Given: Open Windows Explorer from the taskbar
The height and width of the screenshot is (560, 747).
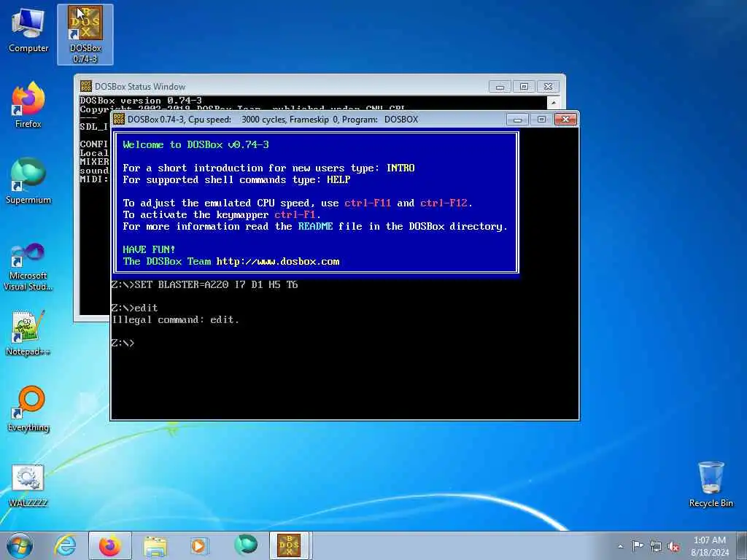Looking at the screenshot, I should point(156,545).
